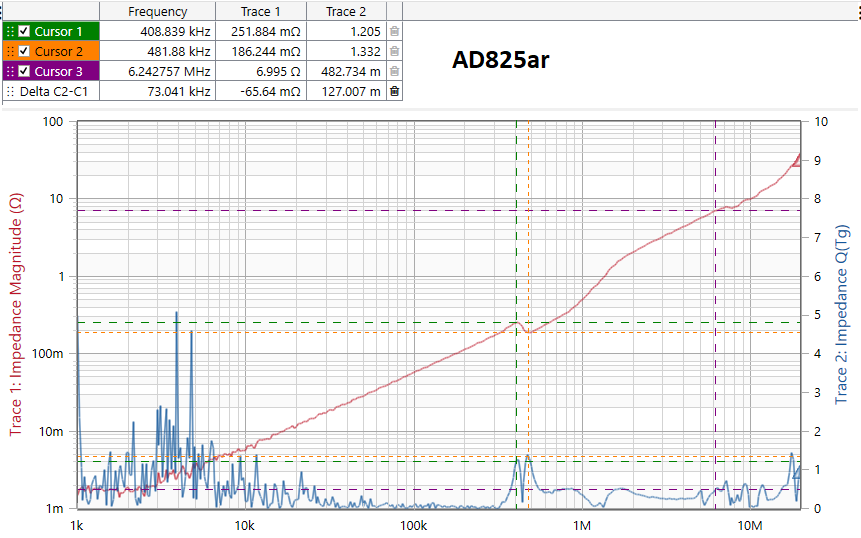Click the AD825ar chart title
This screenshot has height=538, width=861.
click(x=500, y=59)
